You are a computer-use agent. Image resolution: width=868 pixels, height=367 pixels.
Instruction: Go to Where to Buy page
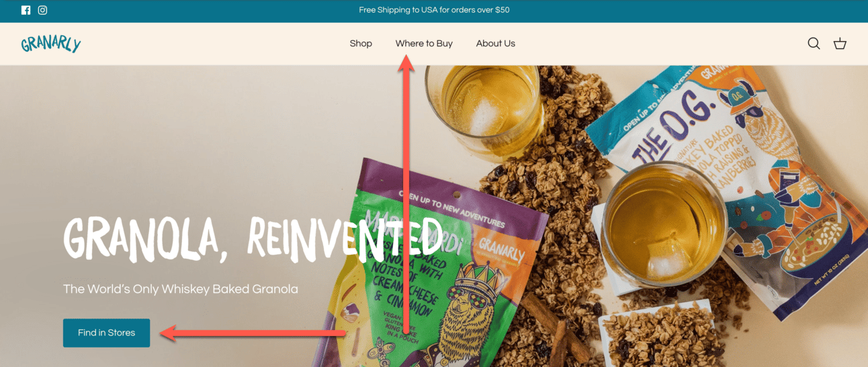point(424,44)
